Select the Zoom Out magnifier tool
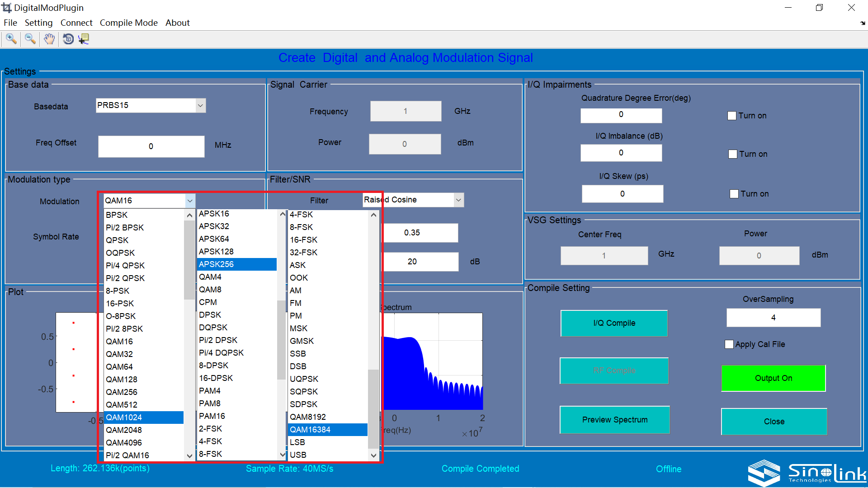The height and width of the screenshot is (488, 868). (x=30, y=39)
